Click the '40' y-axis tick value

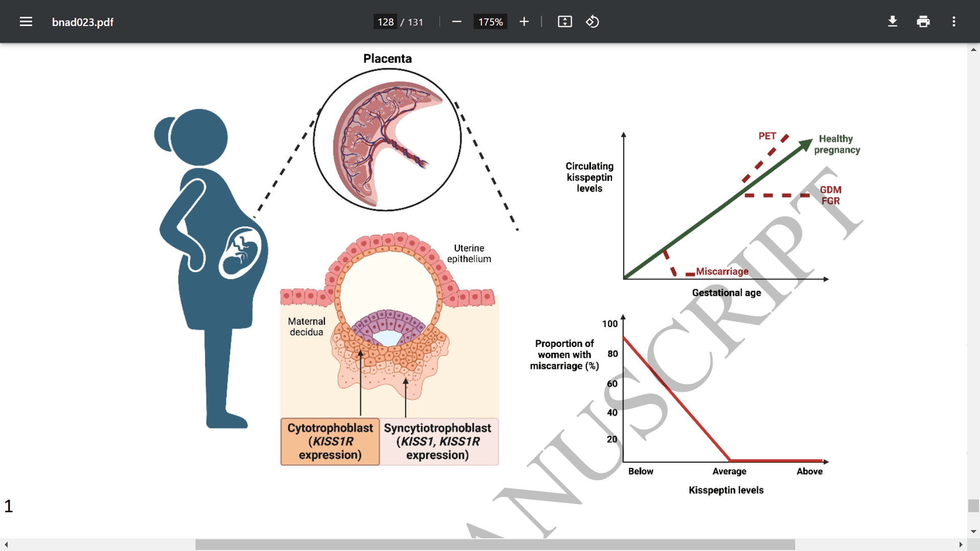(x=612, y=412)
